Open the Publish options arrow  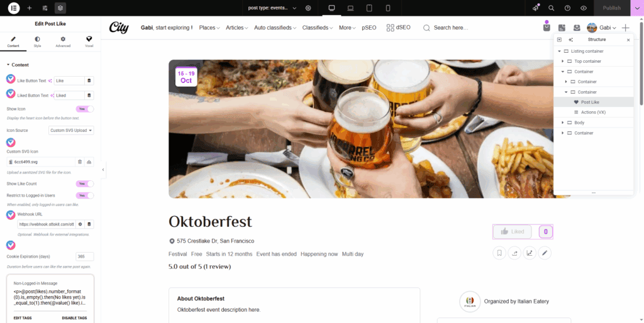tap(636, 8)
